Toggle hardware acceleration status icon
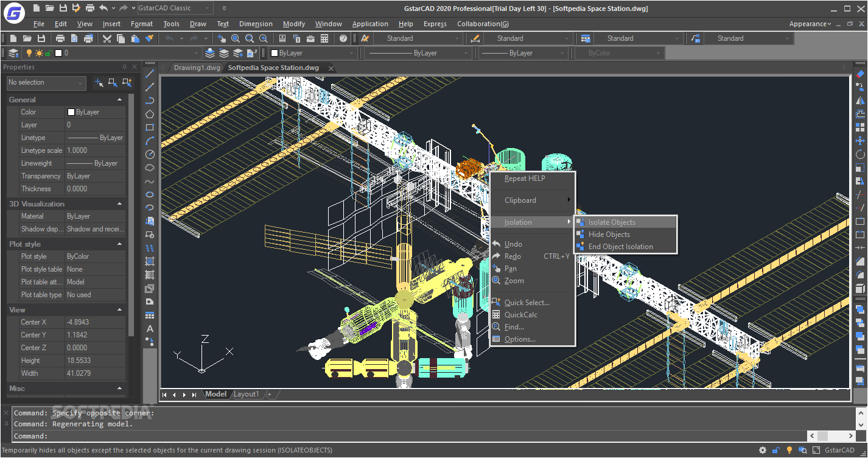Screen dimensions: 868x458 [803, 450]
